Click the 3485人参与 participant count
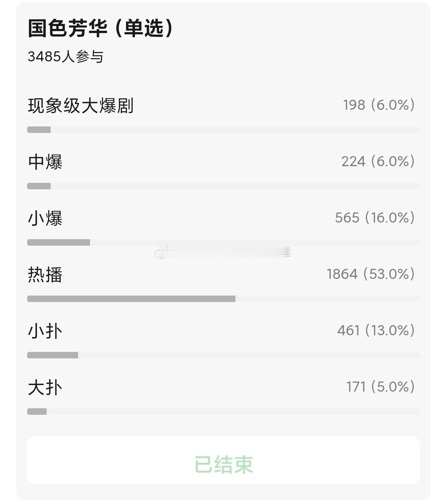Image resolution: width=447 pixels, height=504 pixels. (65, 57)
